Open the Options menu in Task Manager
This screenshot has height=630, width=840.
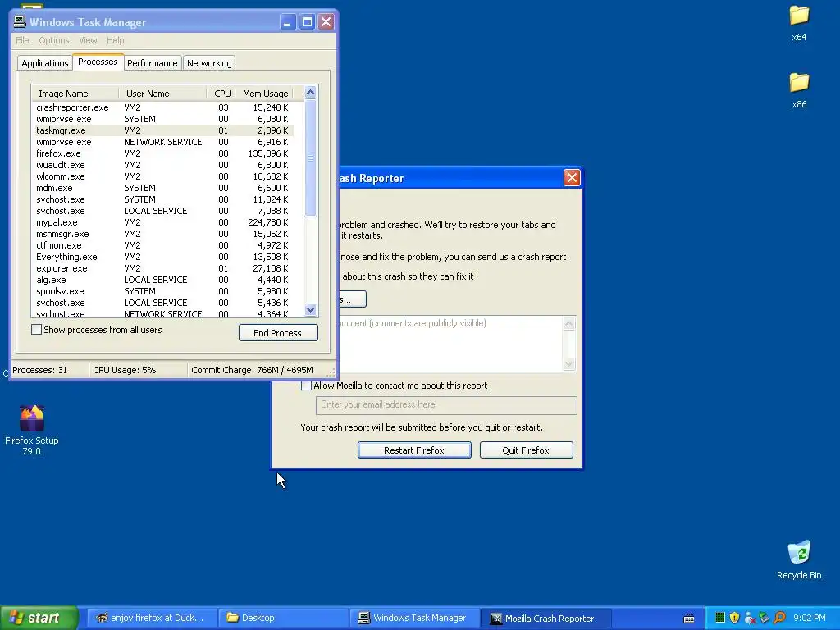pos(53,40)
